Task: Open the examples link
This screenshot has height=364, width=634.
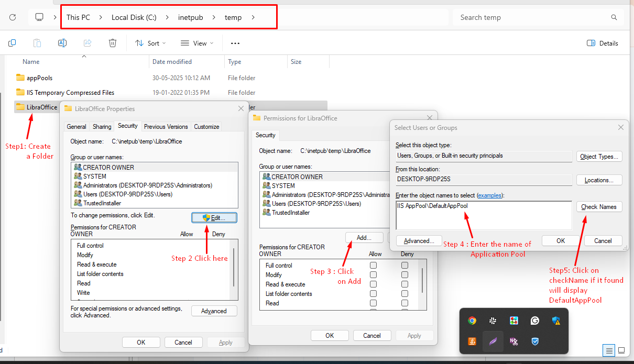Action: (x=489, y=195)
